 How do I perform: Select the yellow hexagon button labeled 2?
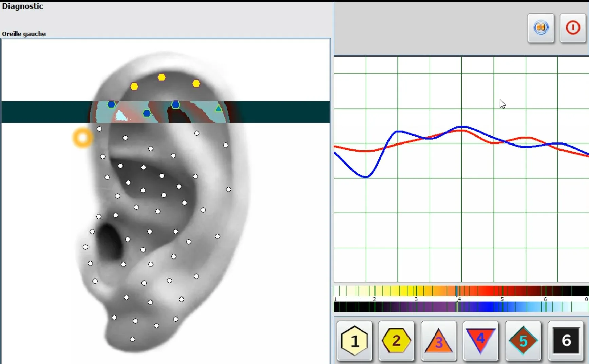396,341
